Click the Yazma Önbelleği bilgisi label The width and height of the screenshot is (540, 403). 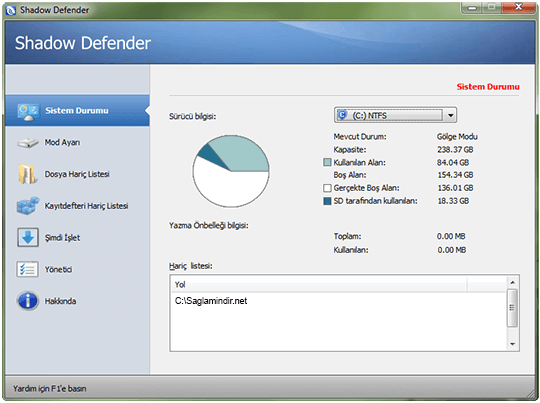[x=209, y=226]
